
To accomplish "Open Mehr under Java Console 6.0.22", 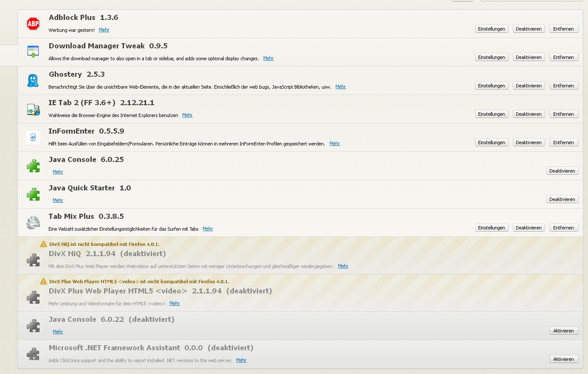I will (58, 332).
